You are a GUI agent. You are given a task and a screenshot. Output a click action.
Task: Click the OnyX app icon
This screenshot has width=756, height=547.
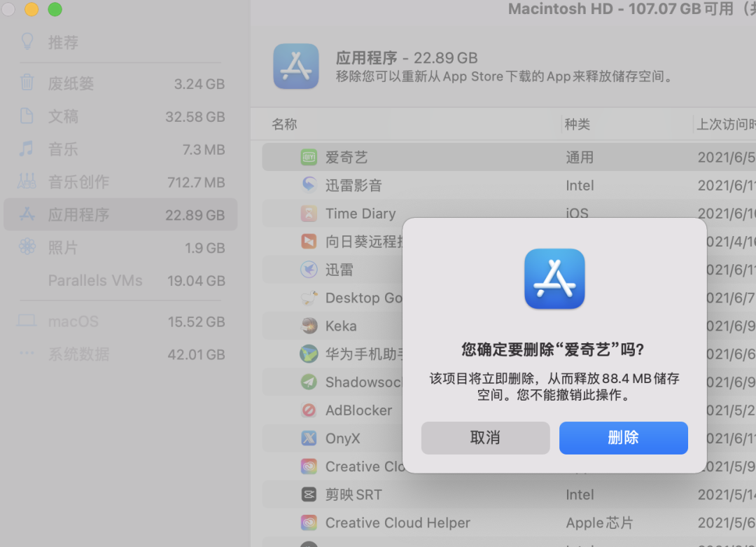(309, 438)
